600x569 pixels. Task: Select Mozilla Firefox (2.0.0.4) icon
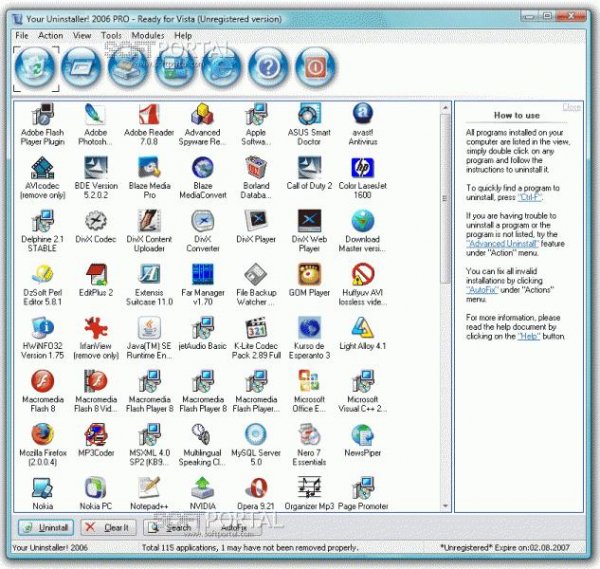pyautogui.click(x=42, y=434)
